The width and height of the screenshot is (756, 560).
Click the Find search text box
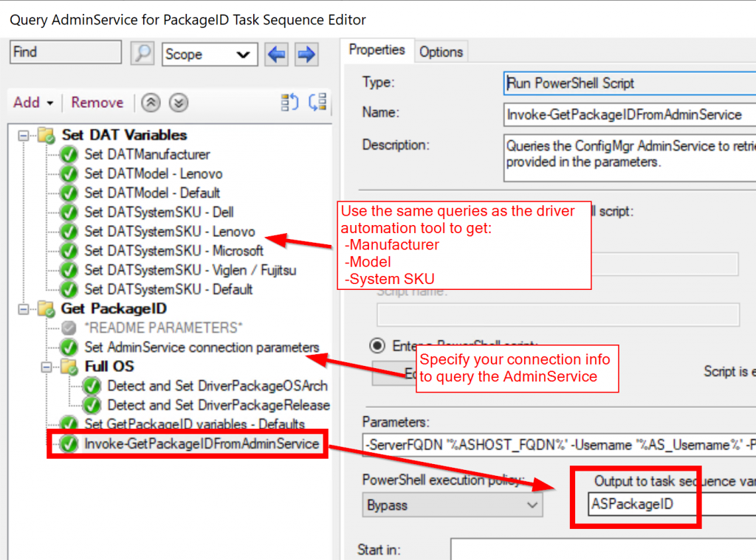click(65, 52)
